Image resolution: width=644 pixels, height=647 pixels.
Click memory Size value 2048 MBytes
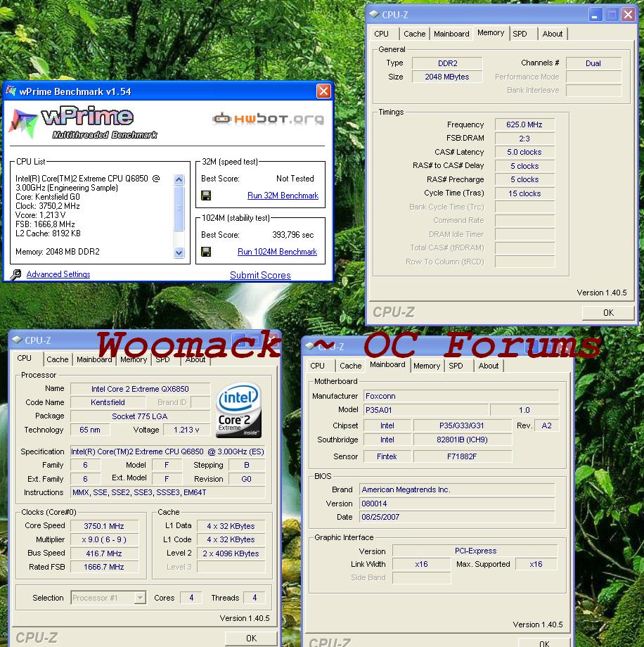point(447,77)
